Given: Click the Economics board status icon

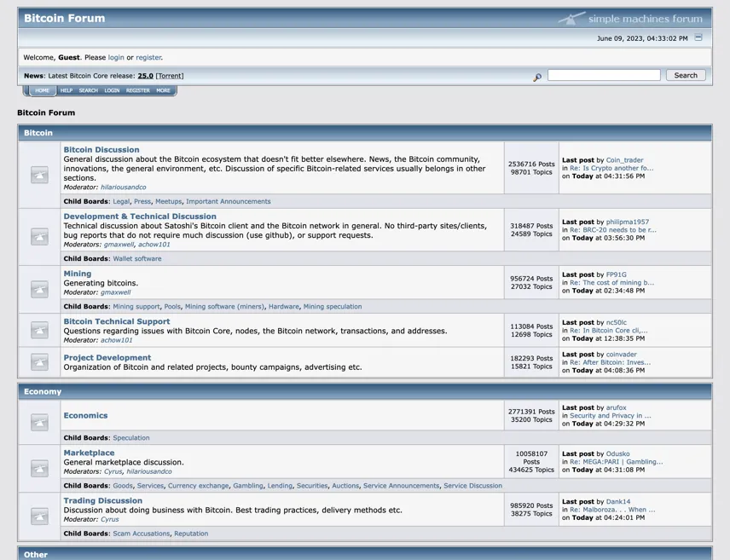Looking at the screenshot, I should point(39,422).
